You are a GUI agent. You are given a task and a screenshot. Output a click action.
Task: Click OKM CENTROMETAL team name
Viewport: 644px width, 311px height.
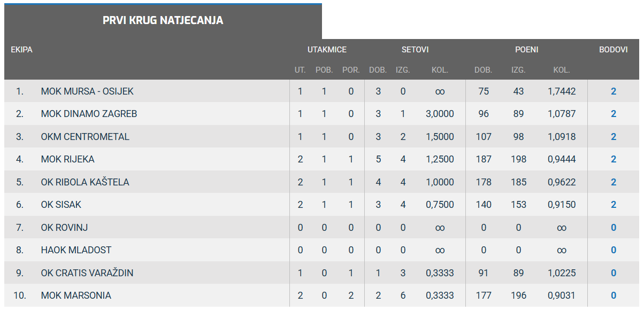85,137
